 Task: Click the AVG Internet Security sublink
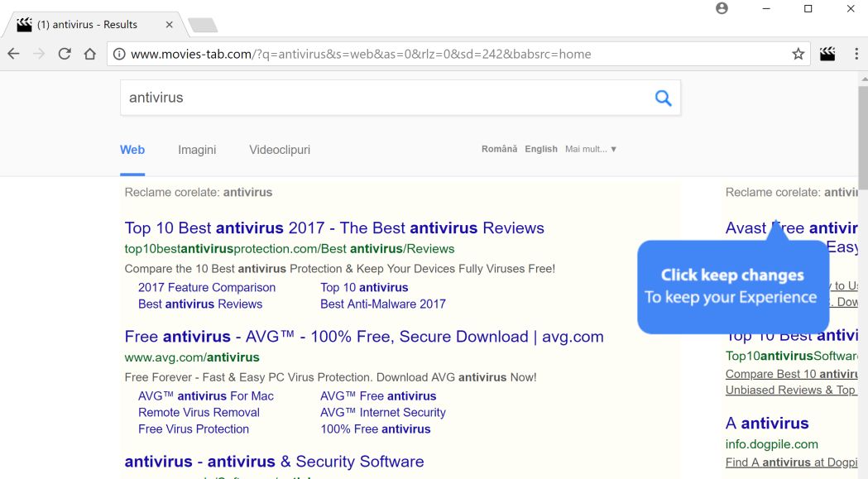coord(383,413)
